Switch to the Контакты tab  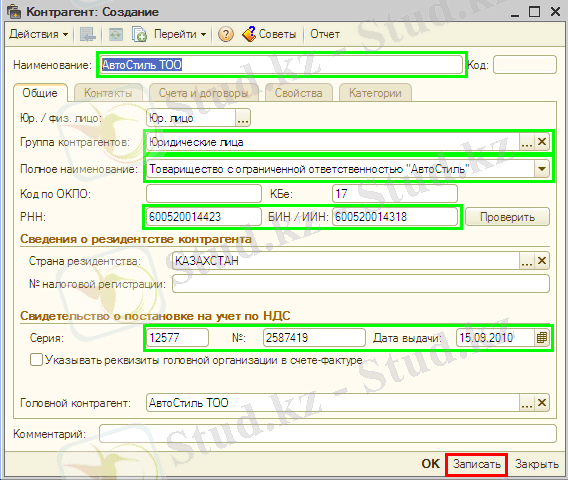tap(108, 93)
